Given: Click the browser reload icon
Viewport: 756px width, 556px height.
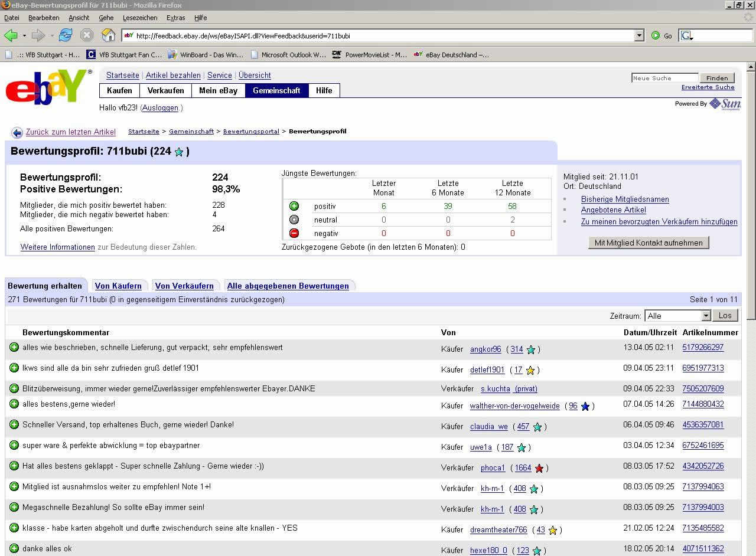Looking at the screenshot, I should point(65,35).
